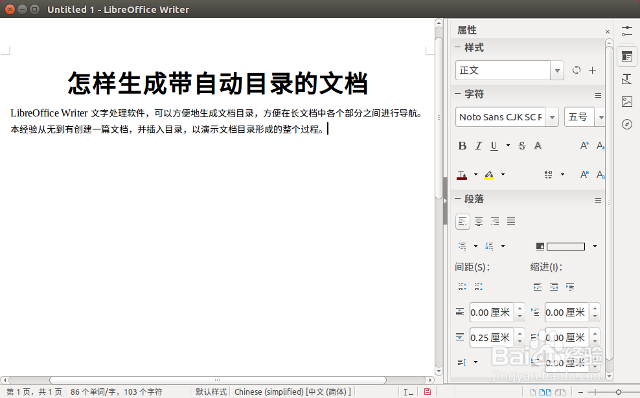Screen dimensions: 640x398
Task: Increase font size with upper A icon
Action: point(584,146)
